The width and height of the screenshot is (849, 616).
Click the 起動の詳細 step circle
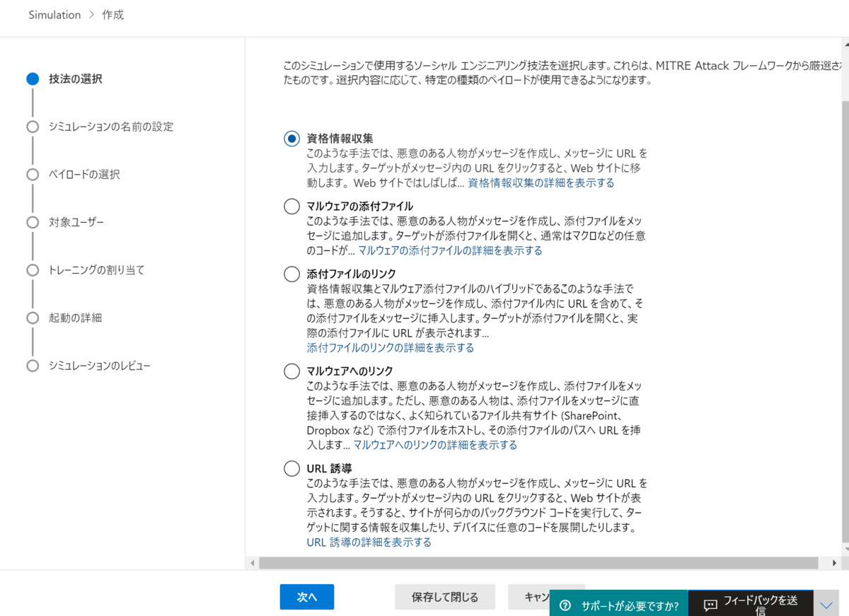[x=33, y=318]
